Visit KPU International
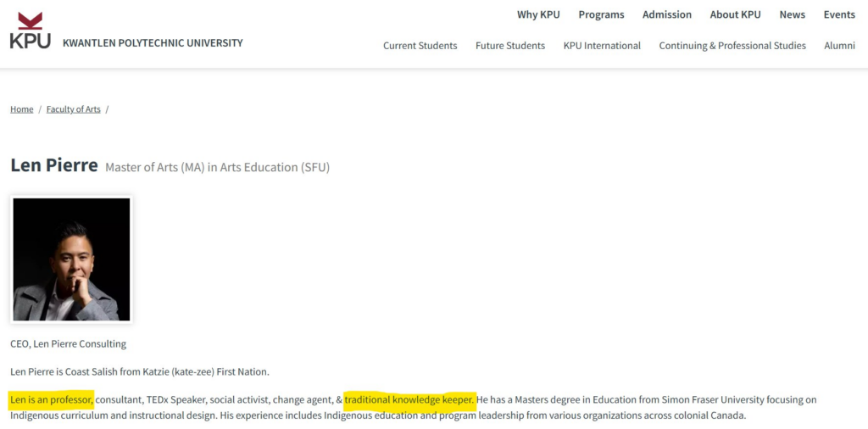Screen dimensions: 868x429 [602, 46]
